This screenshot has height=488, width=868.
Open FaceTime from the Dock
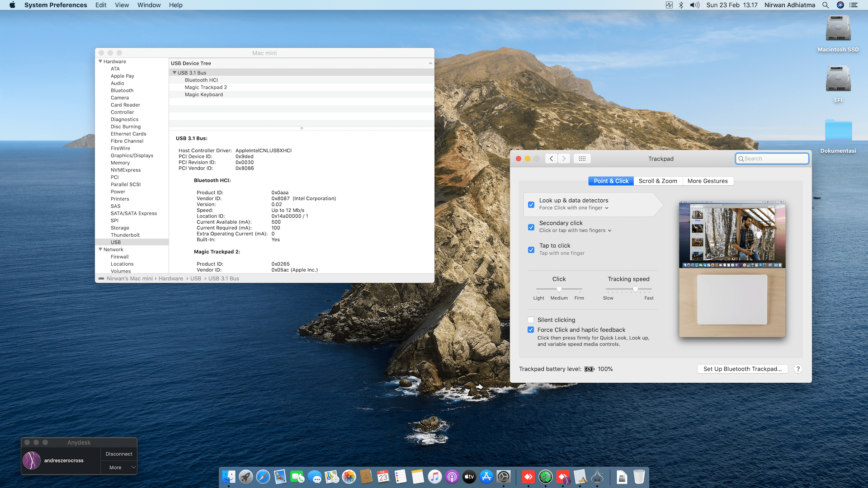point(297,477)
